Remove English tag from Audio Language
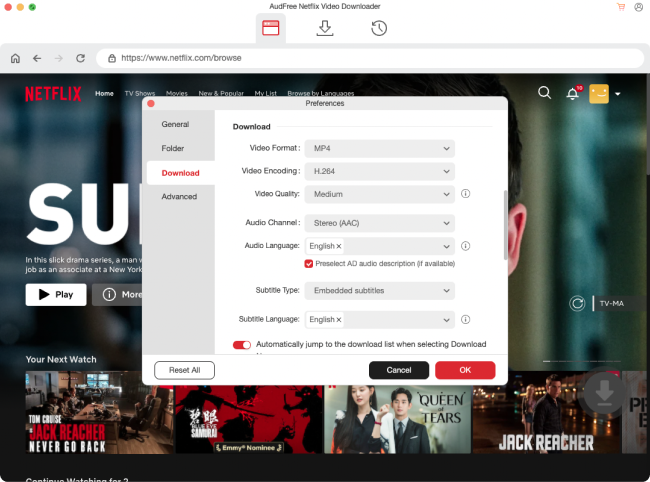This screenshot has width=650, height=482. (x=339, y=246)
